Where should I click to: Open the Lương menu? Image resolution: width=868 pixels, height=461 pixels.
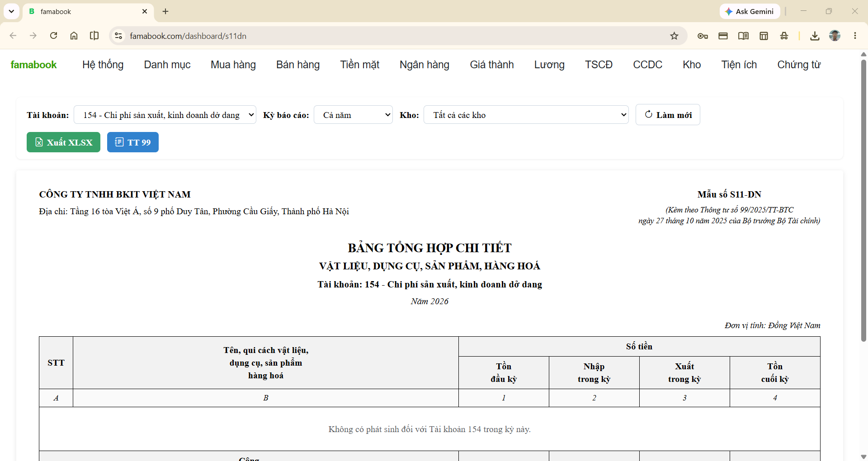click(x=549, y=65)
